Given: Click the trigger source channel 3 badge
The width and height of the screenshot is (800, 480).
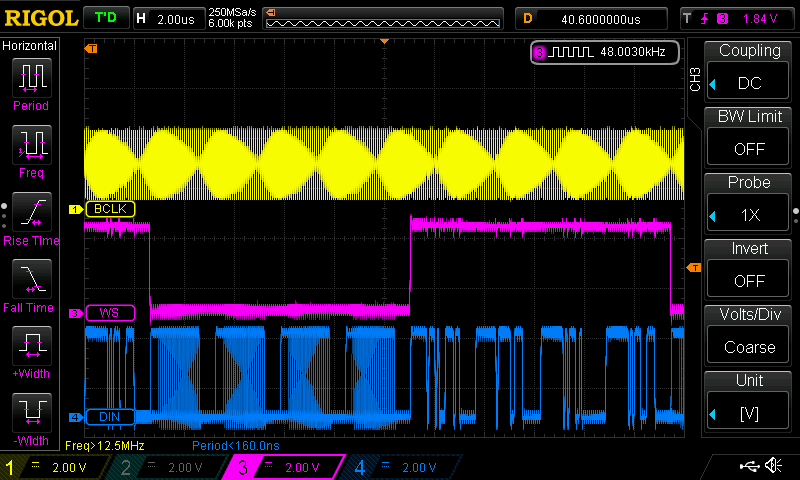Looking at the screenshot, I should coord(722,19).
